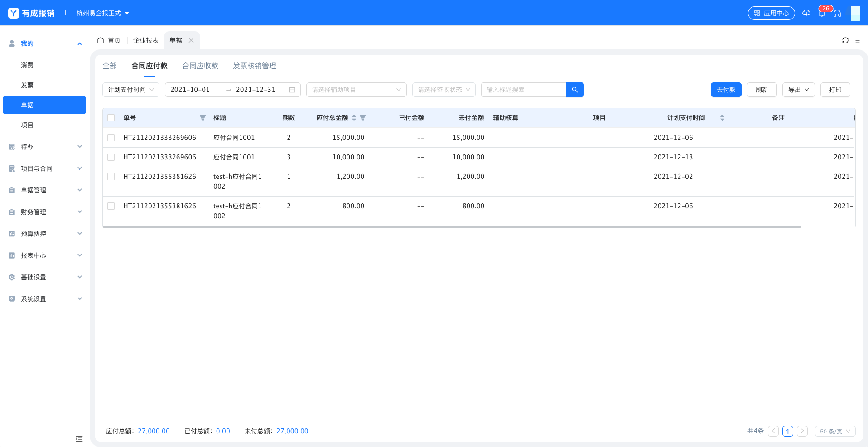The height and width of the screenshot is (447, 868).
Task: Open 应用中心 button in header
Action: 772,13
